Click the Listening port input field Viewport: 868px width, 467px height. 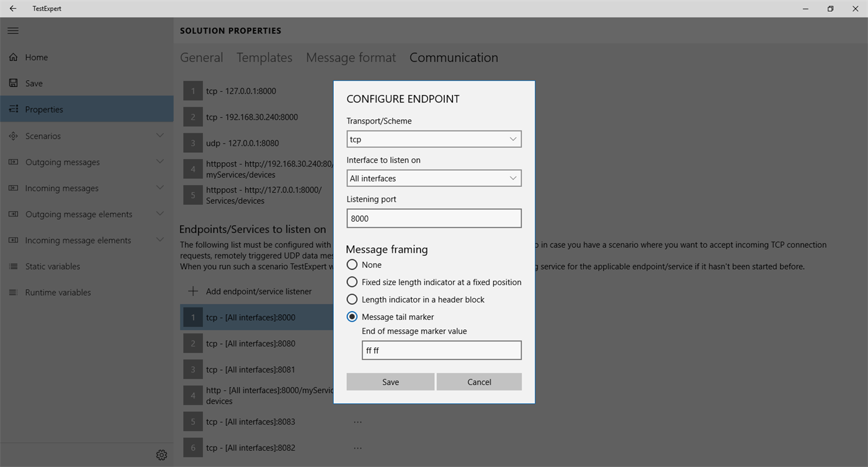pyautogui.click(x=434, y=219)
